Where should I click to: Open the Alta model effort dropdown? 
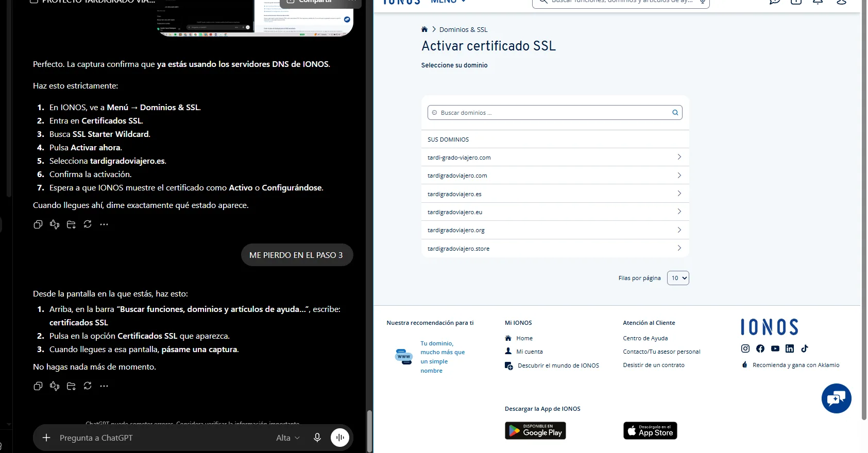[x=288, y=438]
